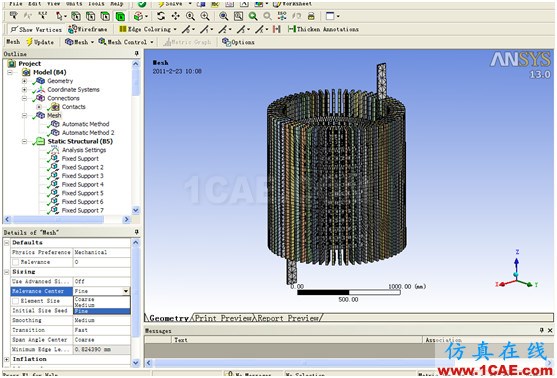Pin the Outline panel
The height and width of the screenshot is (378, 557).
(137, 53)
